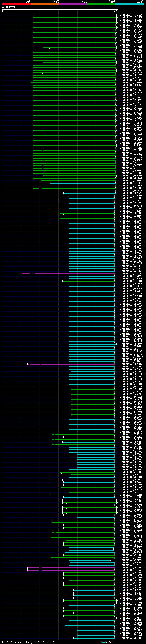The height and width of the screenshot is (644, 146).
Task: Click hit label UniRef100_P27639
Action: pyautogui.click(x=131, y=618)
